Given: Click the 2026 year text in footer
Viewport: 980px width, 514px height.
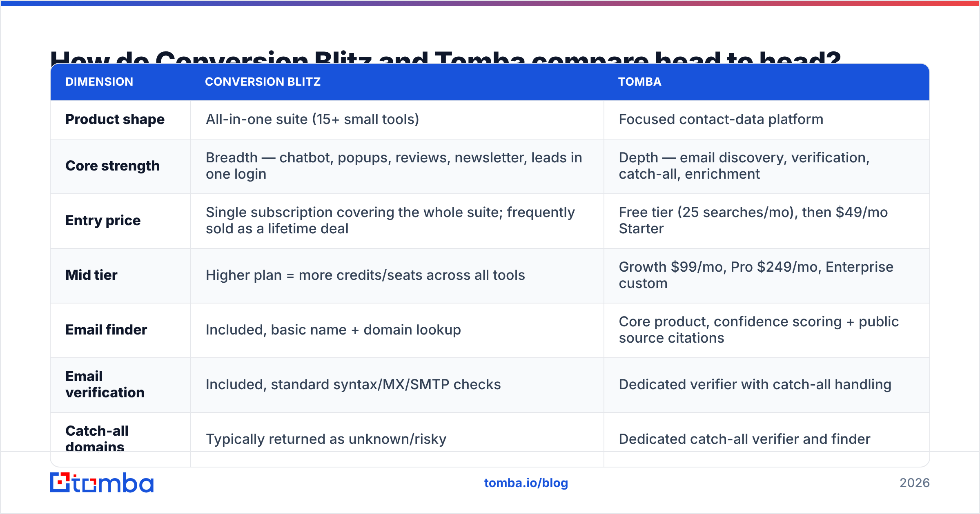Looking at the screenshot, I should [914, 483].
